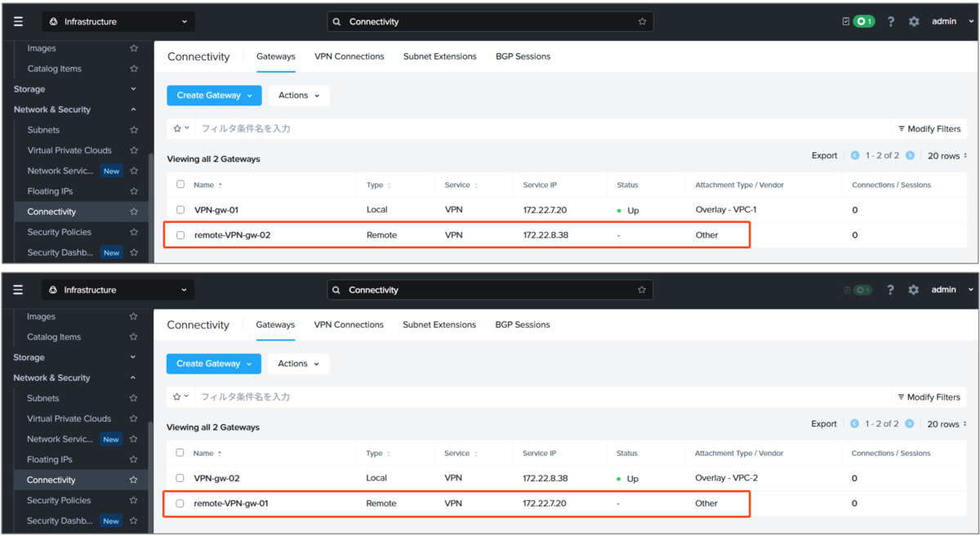Switch to Subnet Extensions tab in the upper window
Screen dimensions: 980x536
click(439, 56)
